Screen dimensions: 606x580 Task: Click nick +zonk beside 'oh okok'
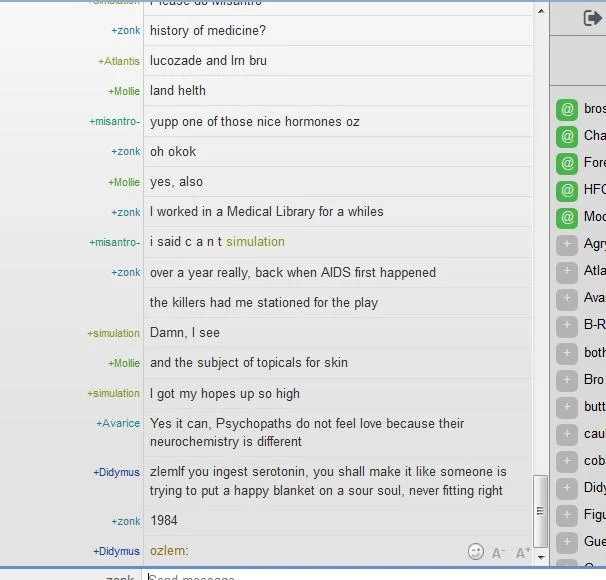coord(126,151)
